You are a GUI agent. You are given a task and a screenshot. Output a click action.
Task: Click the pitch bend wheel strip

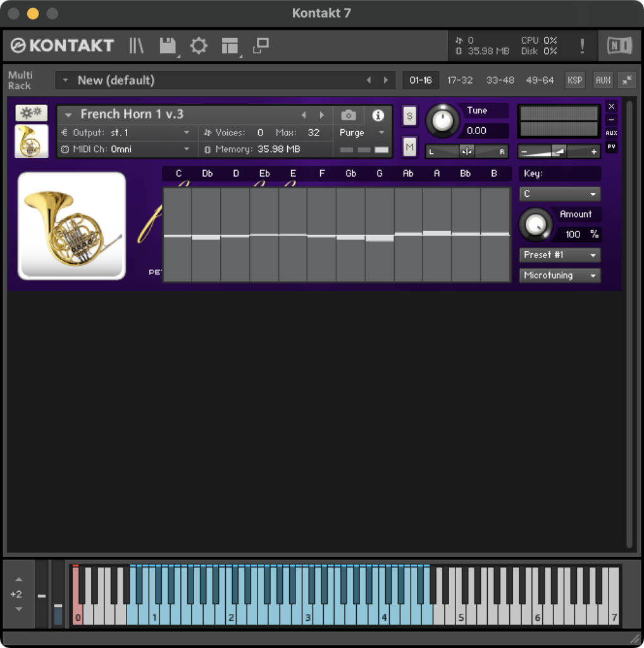pos(42,595)
